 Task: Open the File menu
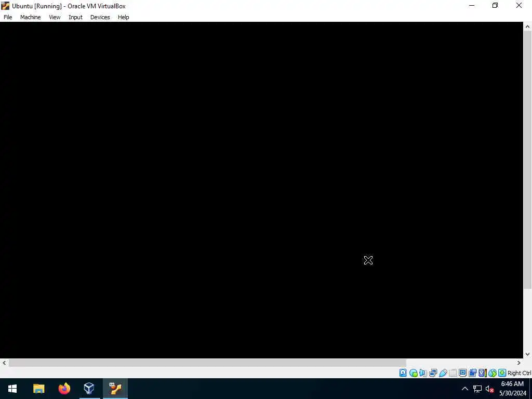[x=8, y=17]
